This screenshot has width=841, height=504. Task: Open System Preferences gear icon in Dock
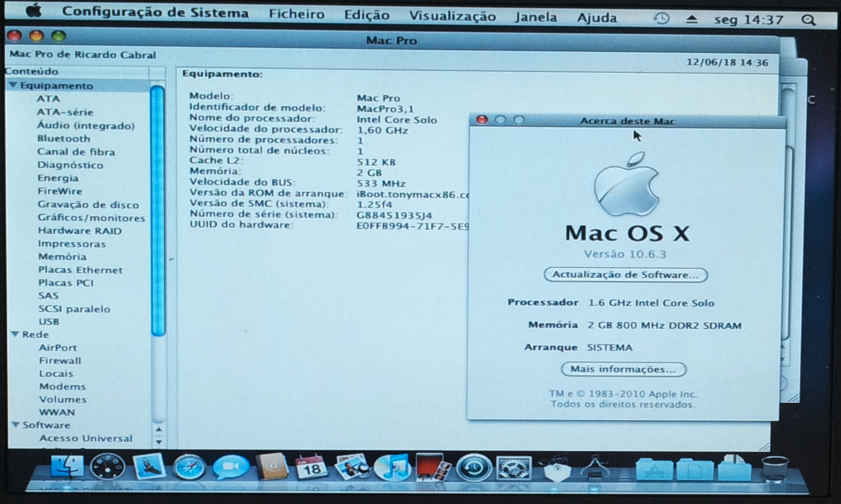514,468
